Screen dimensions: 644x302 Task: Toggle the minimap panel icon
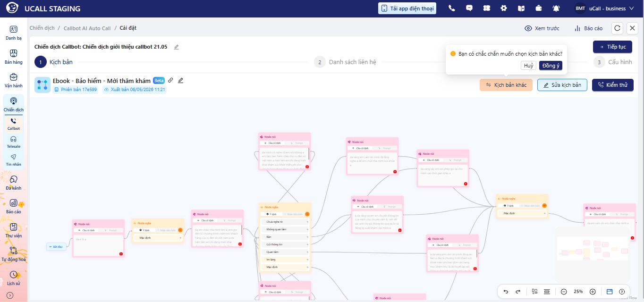[x=610, y=292]
